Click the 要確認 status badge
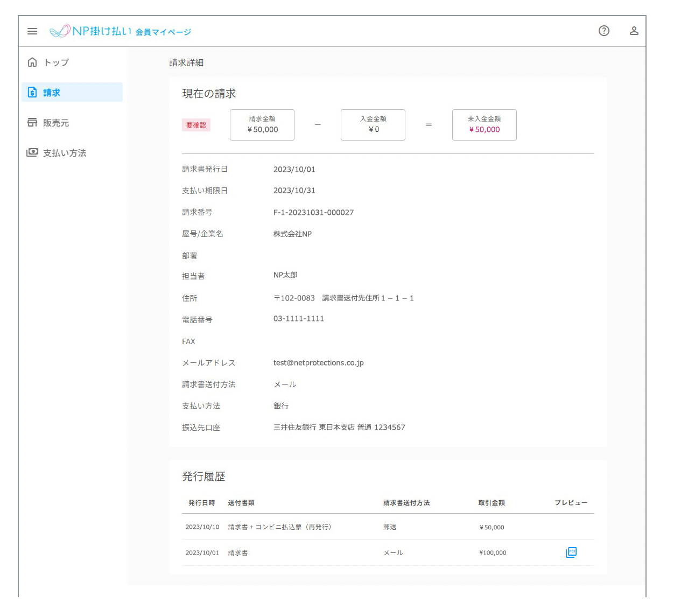This screenshot has width=688, height=616. click(196, 125)
